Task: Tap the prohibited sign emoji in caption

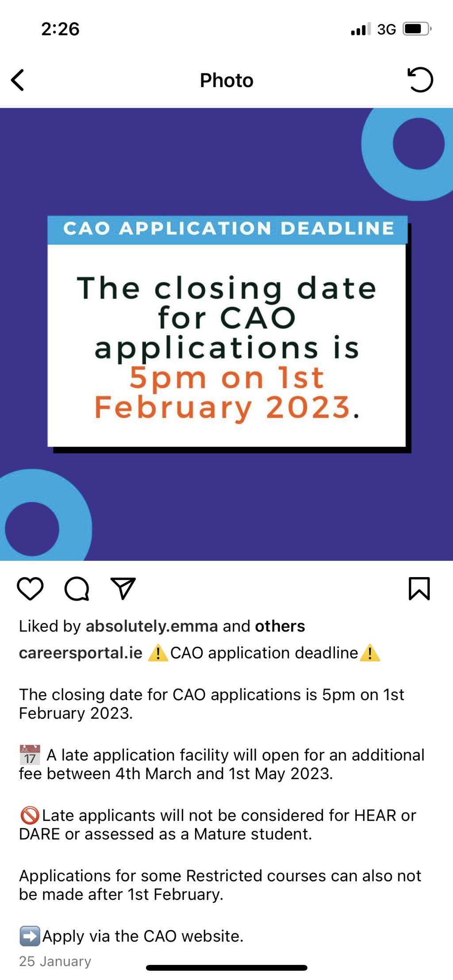Action: pyautogui.click(x=30, y=815)
